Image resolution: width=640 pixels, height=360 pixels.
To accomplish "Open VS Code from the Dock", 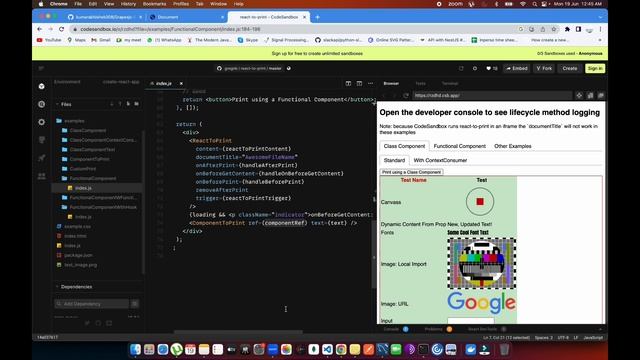I will point(327,349).
